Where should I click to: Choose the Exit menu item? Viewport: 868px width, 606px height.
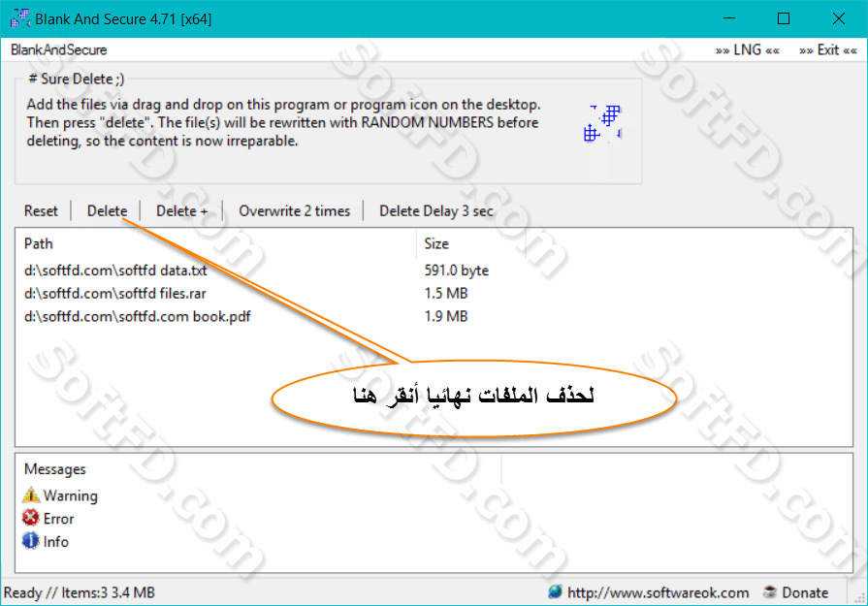pos(828,49)
